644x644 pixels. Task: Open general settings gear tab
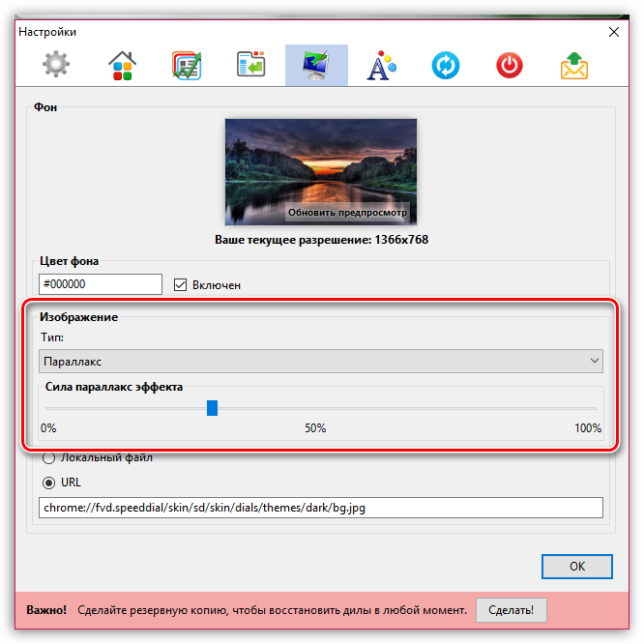pos(56,65)
